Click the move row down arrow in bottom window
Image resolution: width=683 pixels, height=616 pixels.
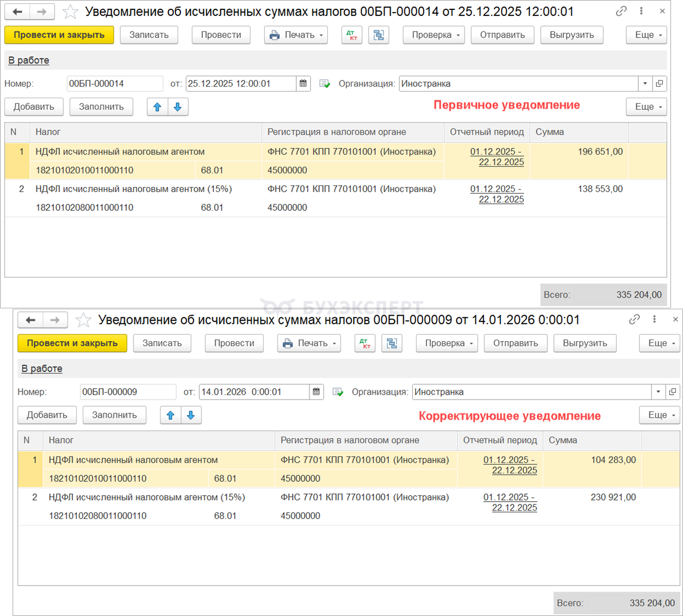pyautogui.click(x=191, y=415)
